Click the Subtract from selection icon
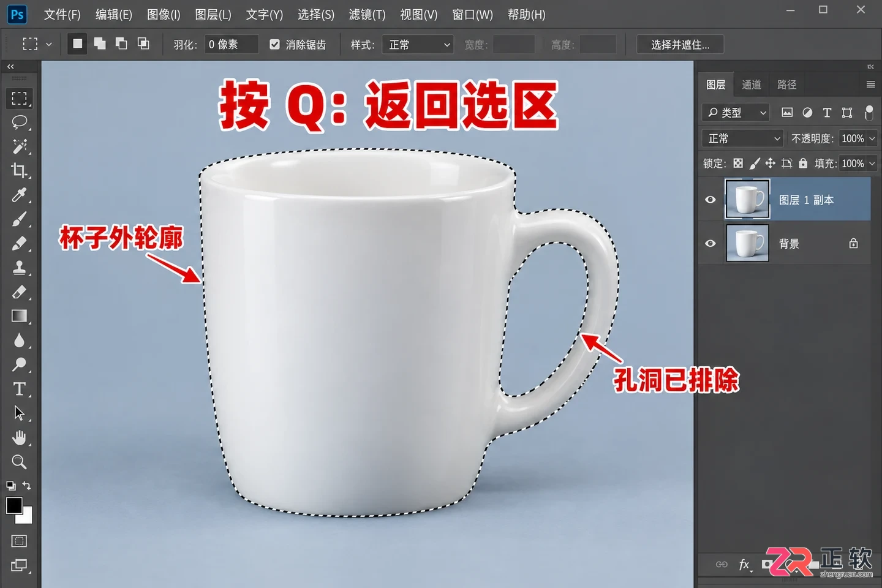This screenshot has height=588, width=882. [x=121, y=44]
